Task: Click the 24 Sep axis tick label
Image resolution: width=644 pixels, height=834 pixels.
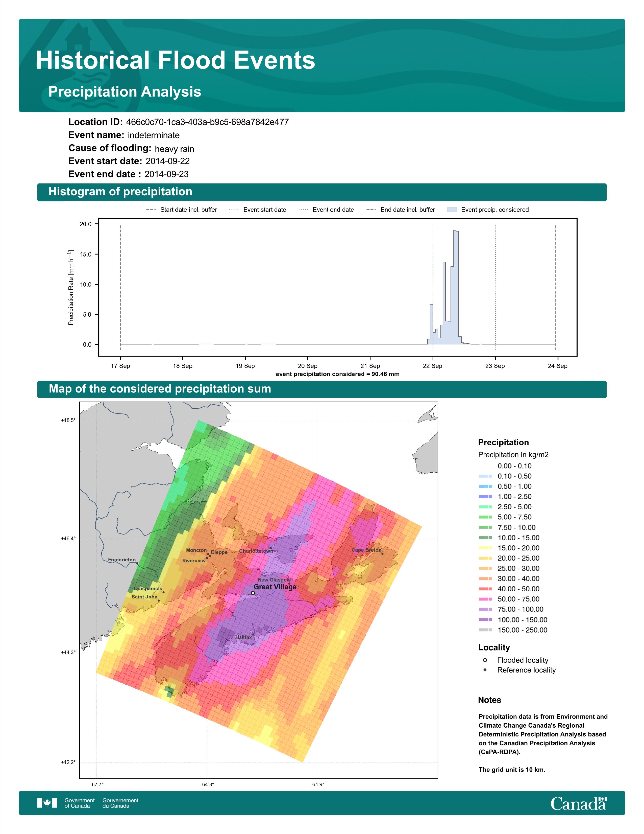Action: tap(558, 366)
